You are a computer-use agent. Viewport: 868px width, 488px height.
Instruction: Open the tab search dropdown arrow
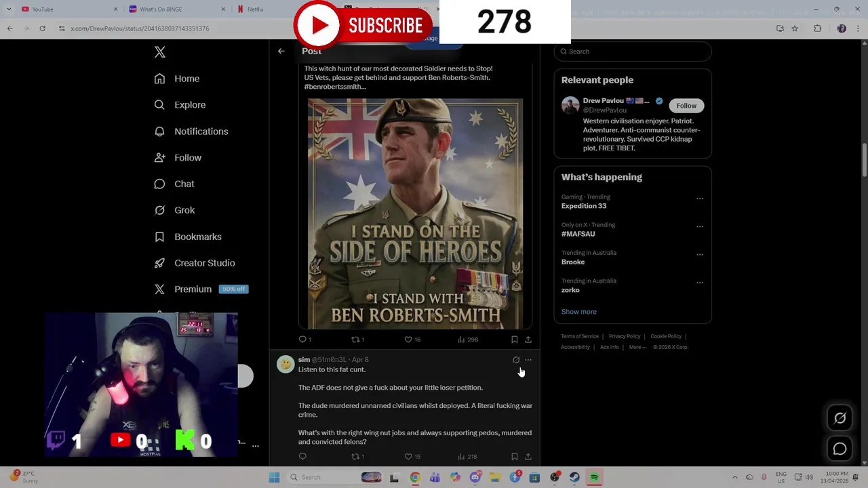pyautogui.click(x=8, y=9)
